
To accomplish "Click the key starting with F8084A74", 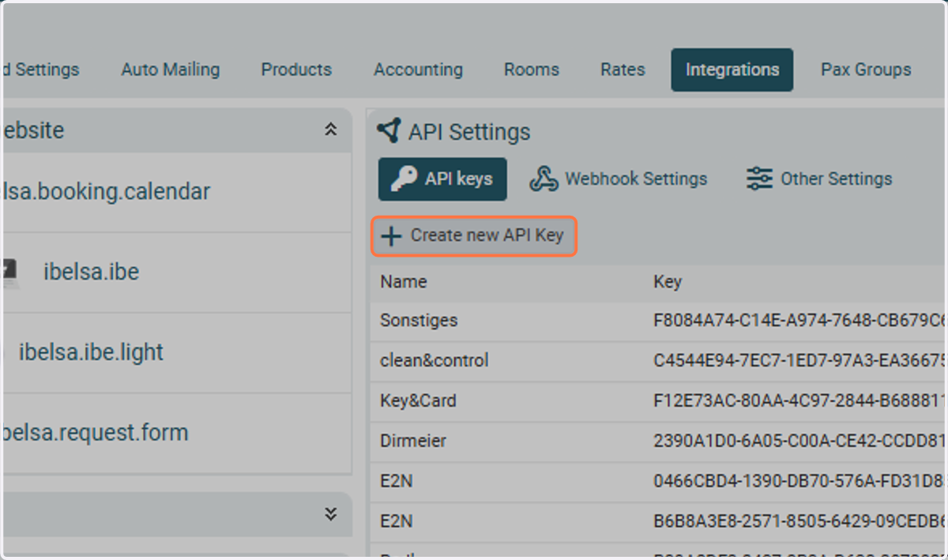I will pyautogui.click(x=799, y=321).
